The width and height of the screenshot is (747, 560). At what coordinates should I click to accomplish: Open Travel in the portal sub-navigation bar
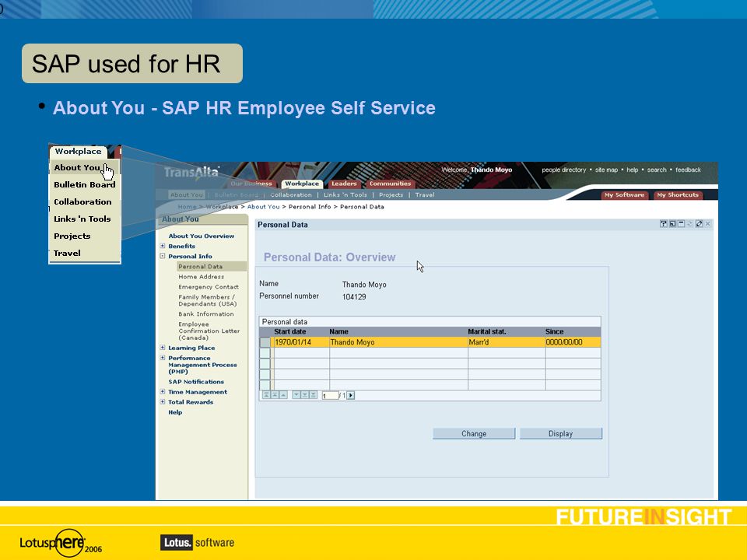425,194
